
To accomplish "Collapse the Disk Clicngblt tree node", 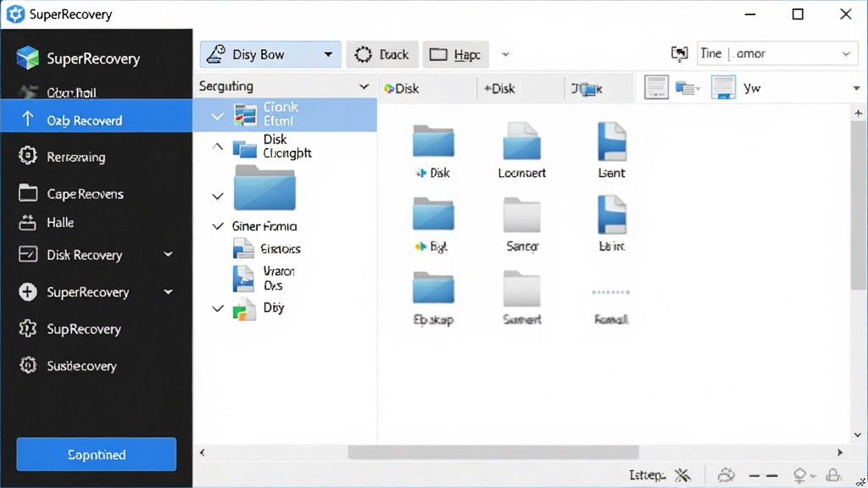I will [218, 147].
